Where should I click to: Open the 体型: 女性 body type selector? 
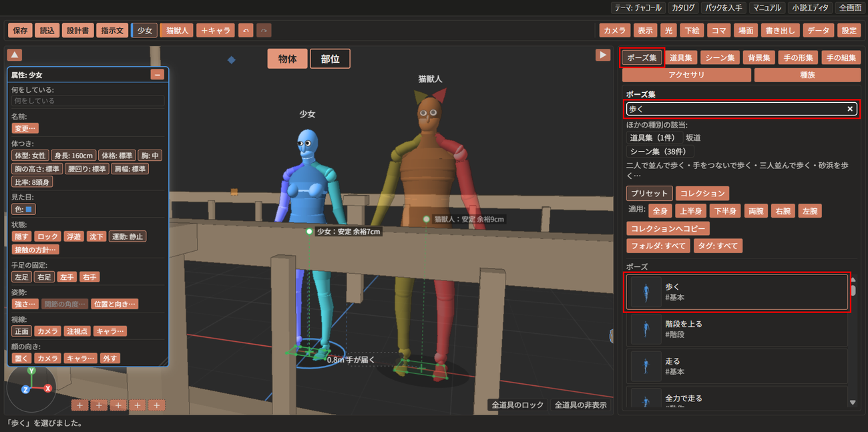pyautogui.click(x=30, y=156)
